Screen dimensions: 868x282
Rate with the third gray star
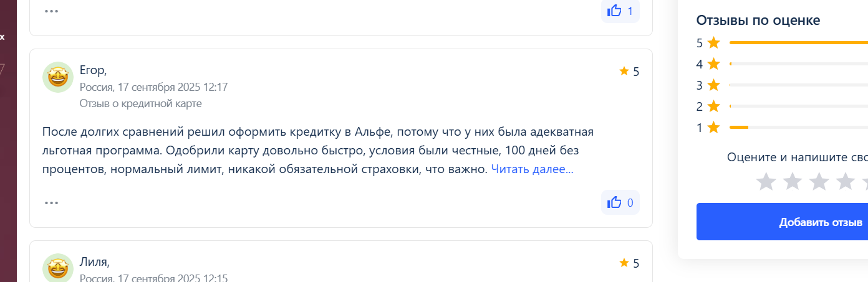pyautogui.click(x=819, y=182)
